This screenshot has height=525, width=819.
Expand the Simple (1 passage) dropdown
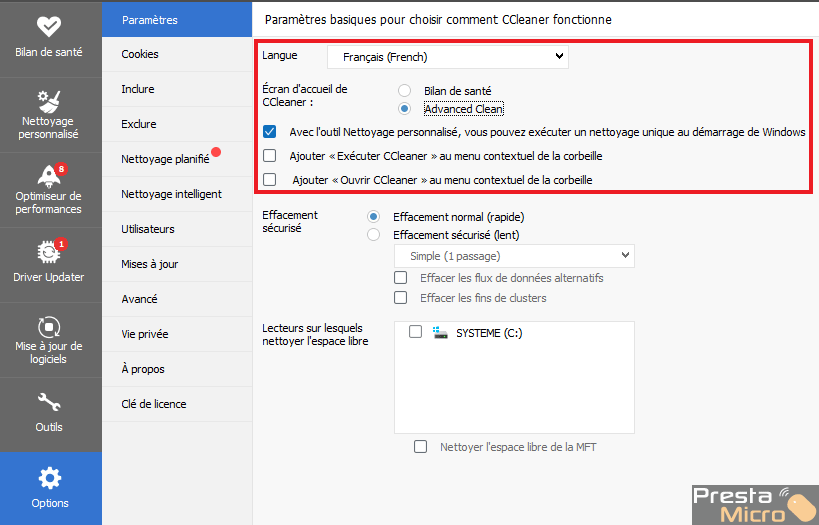tap(514, 256)
